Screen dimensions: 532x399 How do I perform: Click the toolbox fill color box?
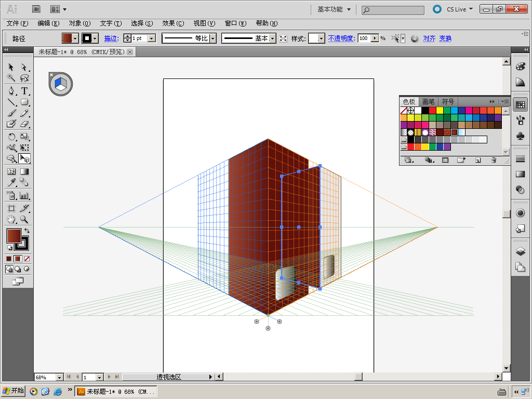14,236
